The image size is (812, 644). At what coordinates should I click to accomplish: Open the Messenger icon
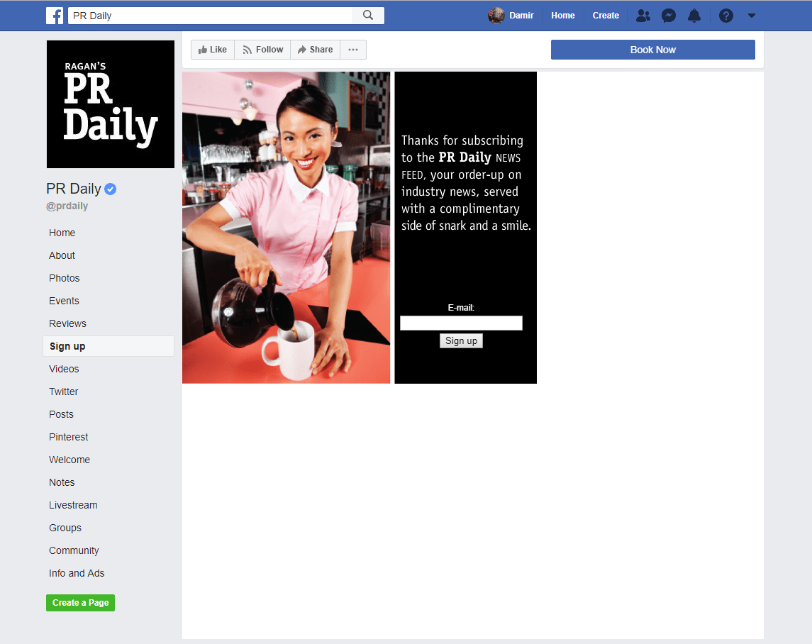tap(669, 16)
